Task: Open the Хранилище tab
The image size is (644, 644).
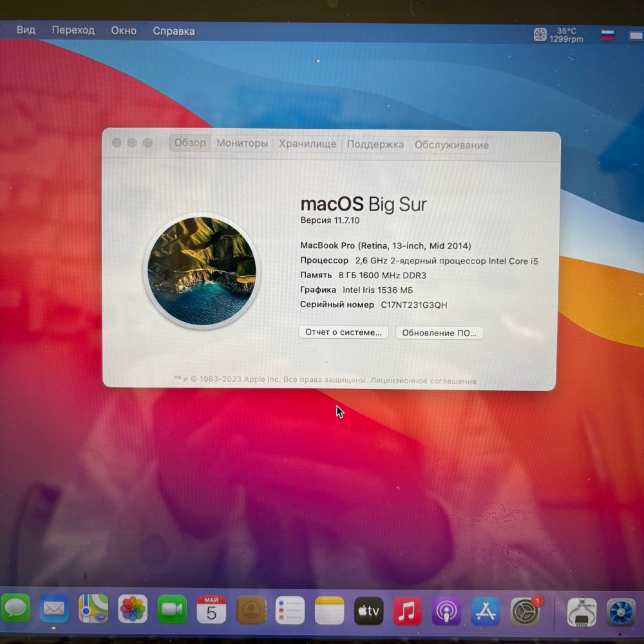Action: [x=307, y=144]
